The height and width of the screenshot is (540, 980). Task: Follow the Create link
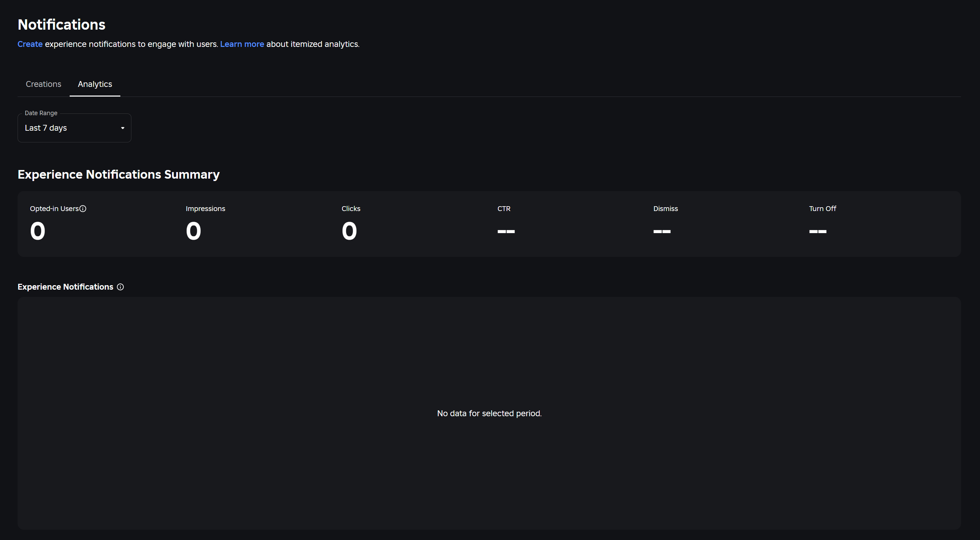pyautogui.click(x=30, y=44)
